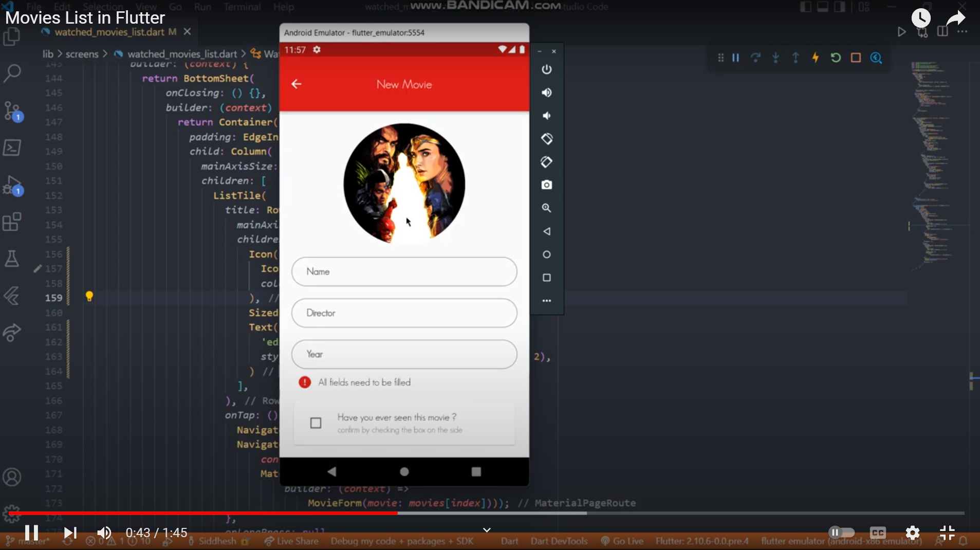
Task: Click run play icon top right editor
Action: [x=902, y=32]
